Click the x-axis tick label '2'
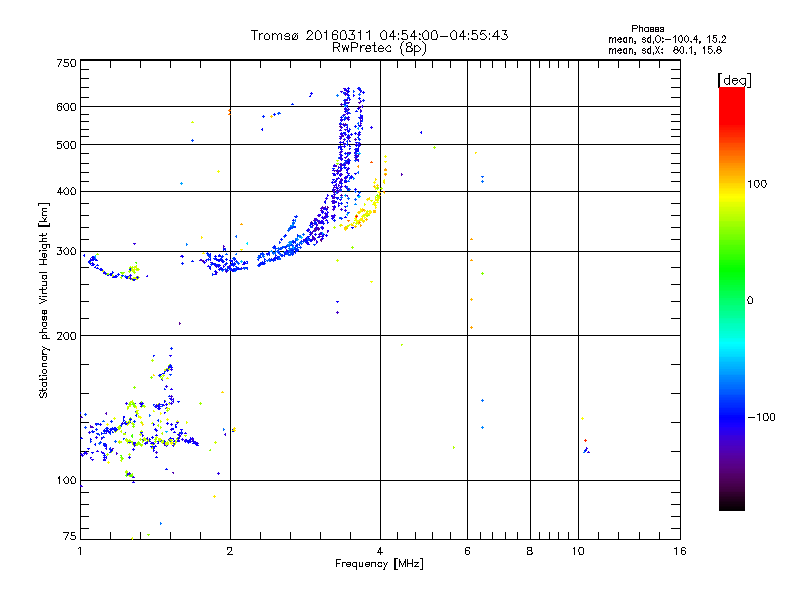 tap(230, 551)
